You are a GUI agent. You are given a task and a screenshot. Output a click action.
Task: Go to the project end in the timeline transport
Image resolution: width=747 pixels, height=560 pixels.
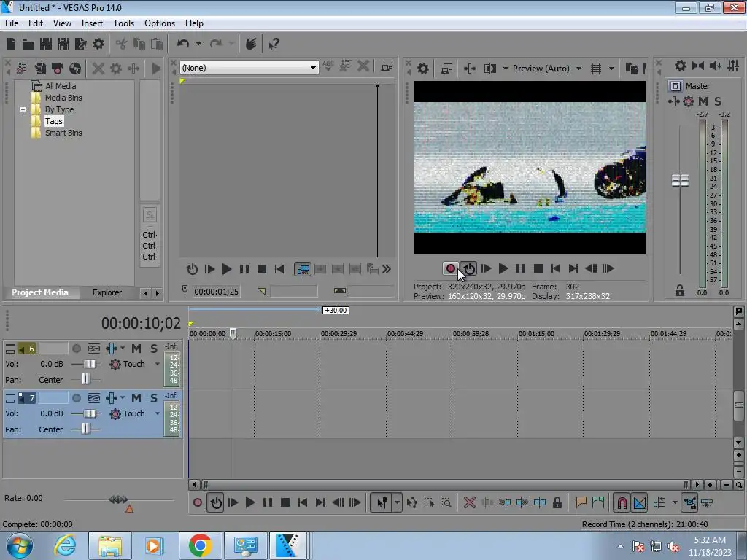[x=320, y=503]
